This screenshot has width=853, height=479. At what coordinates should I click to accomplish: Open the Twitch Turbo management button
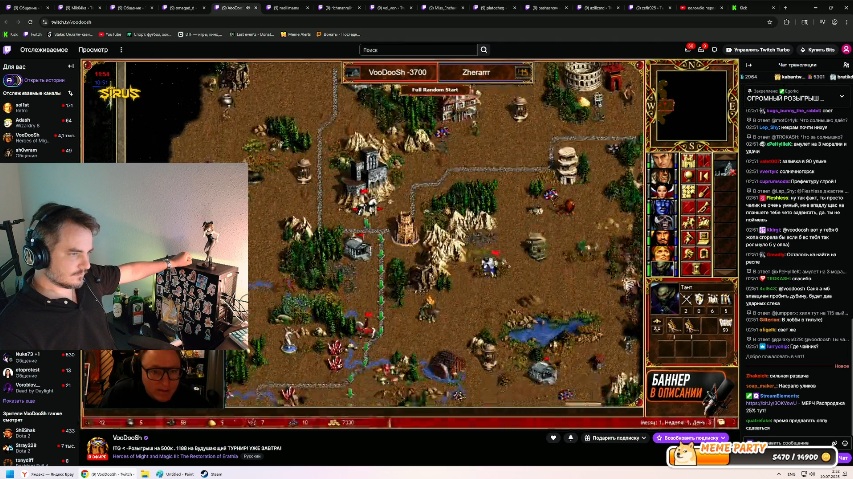point(758,49)
